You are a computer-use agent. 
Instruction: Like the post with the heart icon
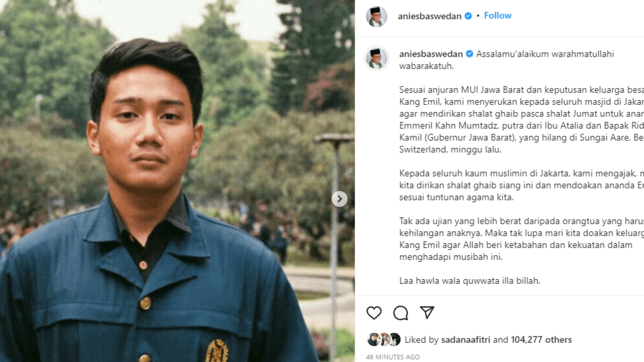click(374, 313)
